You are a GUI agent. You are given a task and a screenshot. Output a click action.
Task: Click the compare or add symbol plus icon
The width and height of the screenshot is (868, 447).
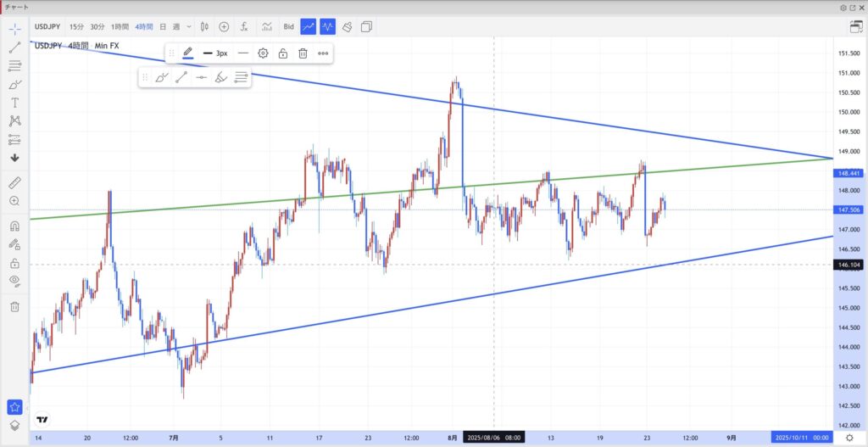click(x=224, y=26)
